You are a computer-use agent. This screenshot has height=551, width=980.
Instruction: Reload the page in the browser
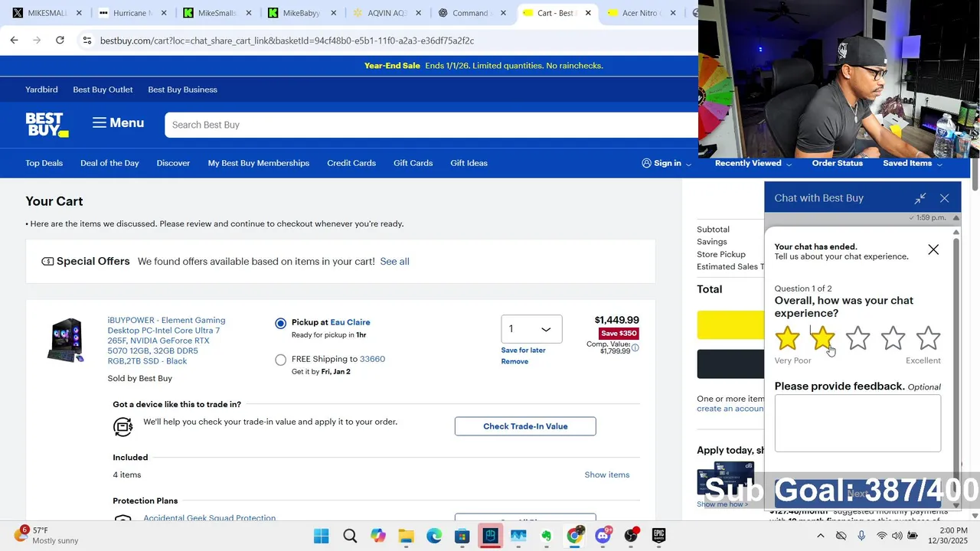pyautogui.click(x=60, y=41)
